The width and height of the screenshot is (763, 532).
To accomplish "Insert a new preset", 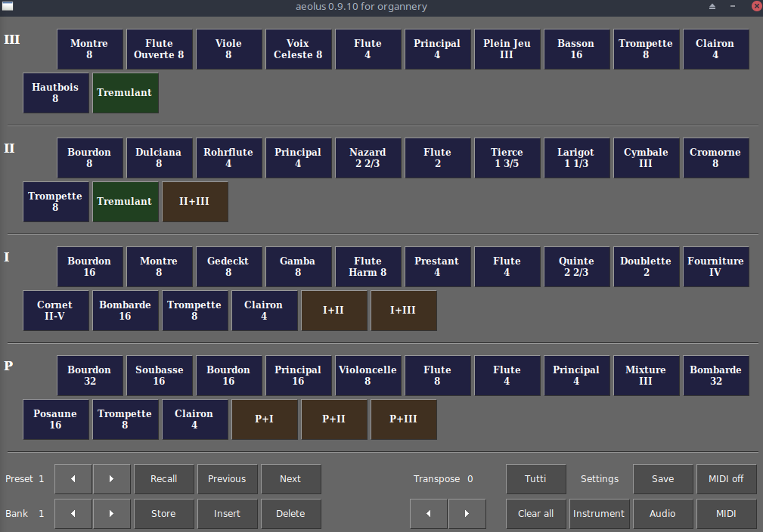I will pyautogui.click(x=228, y=514).
